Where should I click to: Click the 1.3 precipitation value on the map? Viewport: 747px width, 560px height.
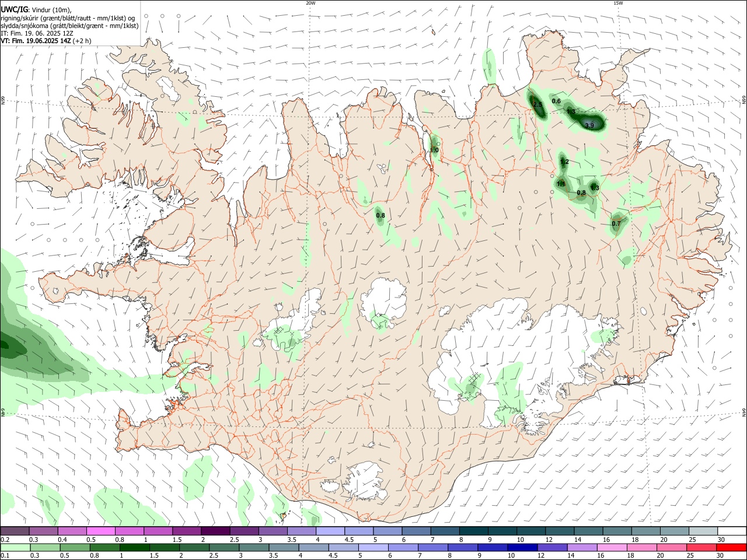click(x=595, y=188)
